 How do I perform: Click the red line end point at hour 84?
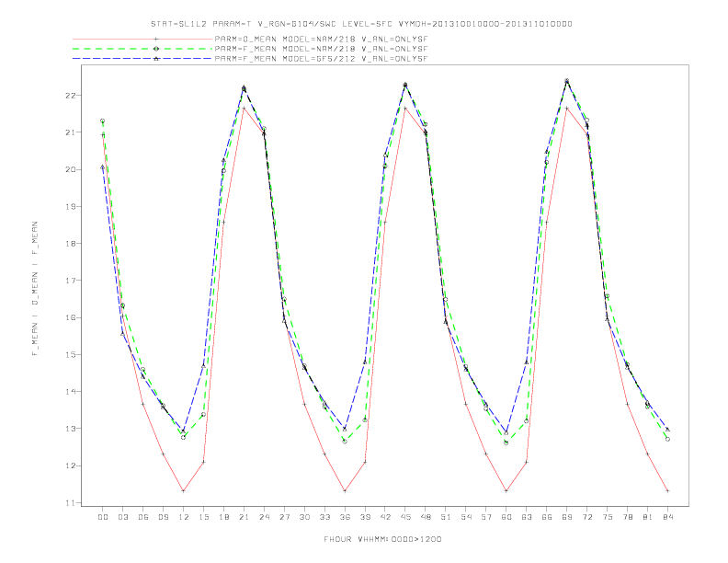[x=667, y=491]
